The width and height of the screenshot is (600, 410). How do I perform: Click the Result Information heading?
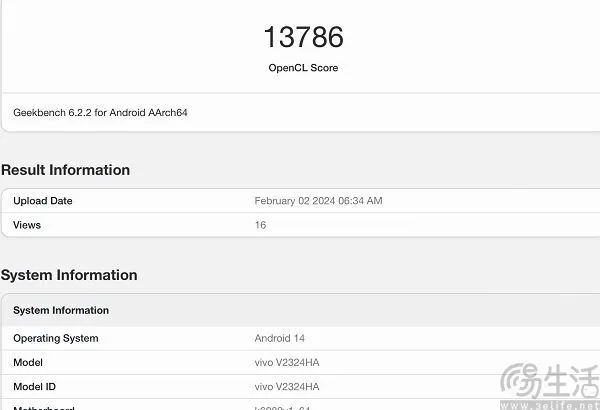[66, 170]
